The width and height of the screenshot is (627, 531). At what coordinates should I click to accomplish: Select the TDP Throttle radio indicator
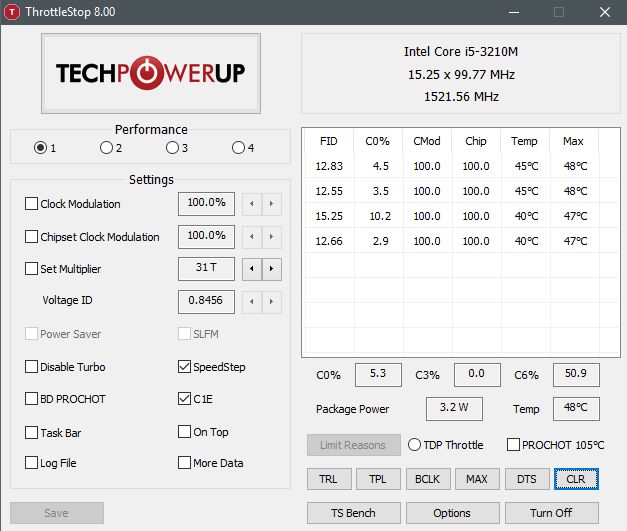pyautogui.click(x=414, y=445)
